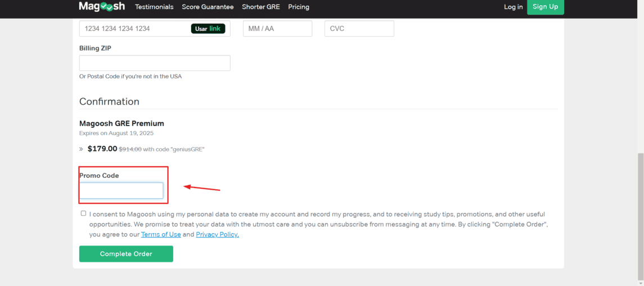Open the Privacy Policy link
The image size is (644, 286).
click(x=217, y=235)
